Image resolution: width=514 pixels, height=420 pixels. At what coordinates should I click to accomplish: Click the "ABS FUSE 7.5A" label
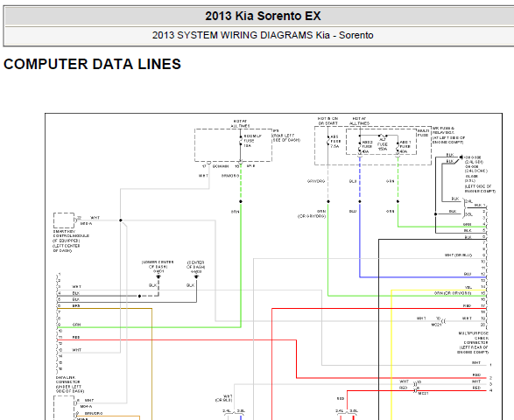[x=335, y=142]
